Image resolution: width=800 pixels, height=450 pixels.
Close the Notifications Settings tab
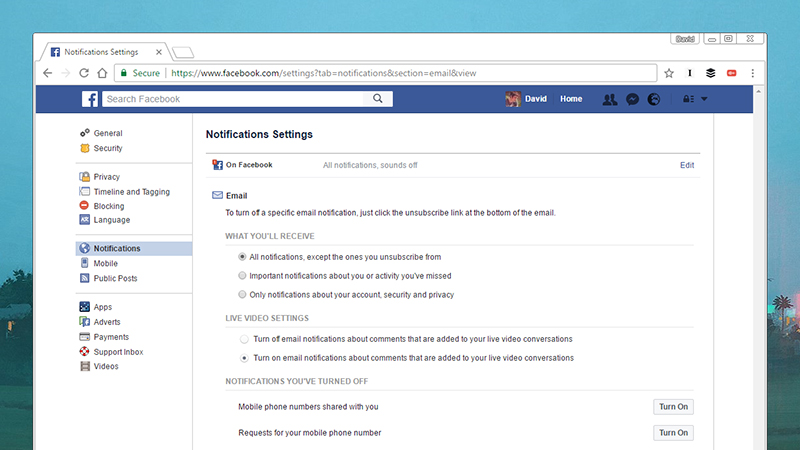[159, 52]
